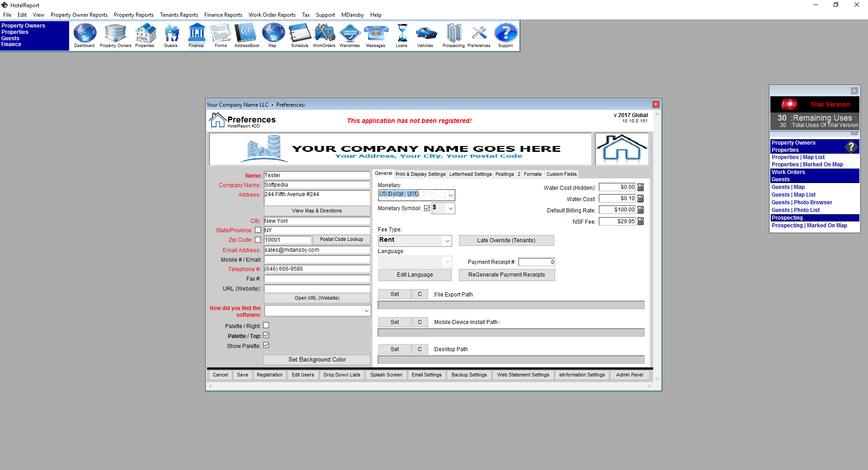Click View Map & Directions button

(x=317, y=211)
